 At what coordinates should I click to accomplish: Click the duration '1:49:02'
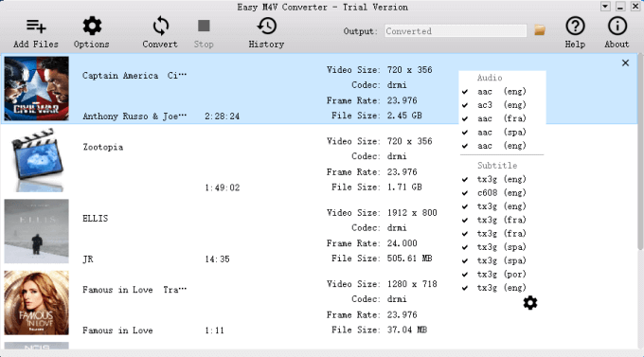pos(223,187)
